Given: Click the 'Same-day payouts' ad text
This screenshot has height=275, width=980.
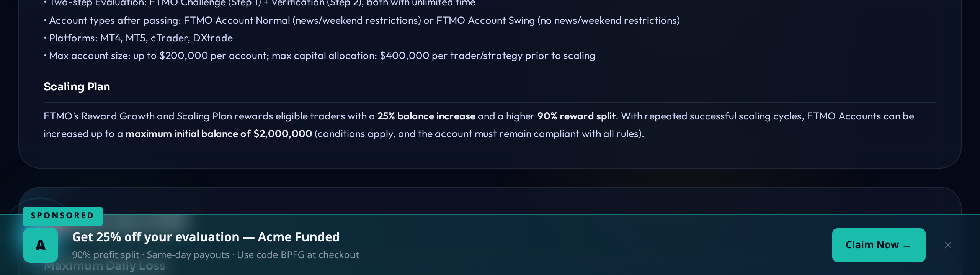Looking at the screenshot, I should coord(188,255).
